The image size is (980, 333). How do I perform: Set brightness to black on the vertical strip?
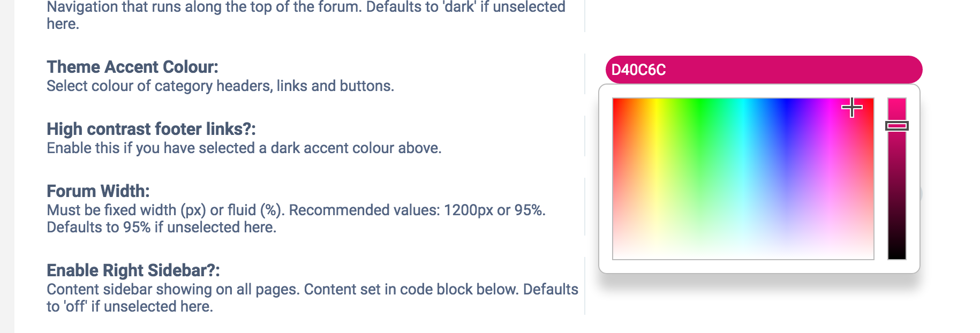[x=896, y=256]
